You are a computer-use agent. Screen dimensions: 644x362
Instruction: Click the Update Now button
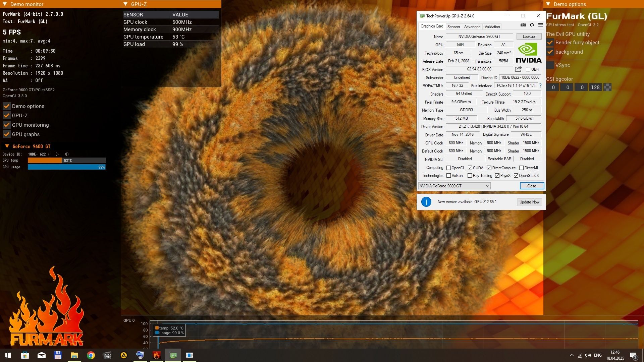click(x=529, y=202)
